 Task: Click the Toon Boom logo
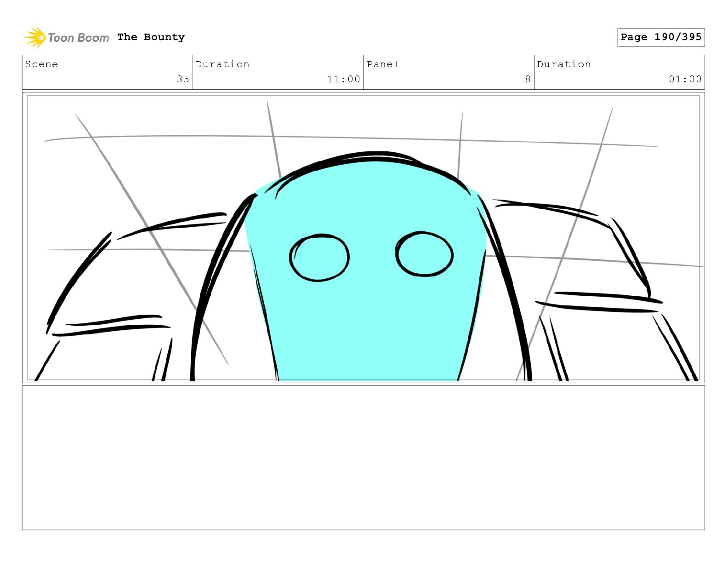point(67,37)
